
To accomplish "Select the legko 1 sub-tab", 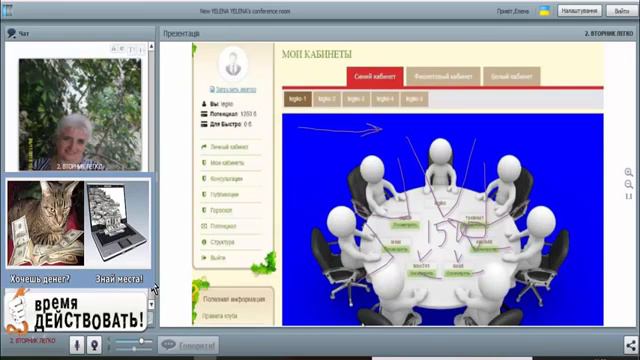I will tap(298, 99).
